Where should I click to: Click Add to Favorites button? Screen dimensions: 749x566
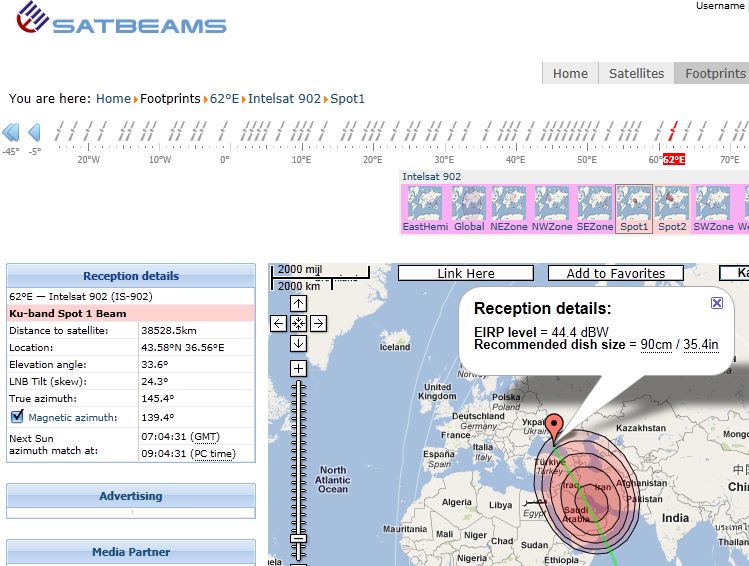coord(616,273)
